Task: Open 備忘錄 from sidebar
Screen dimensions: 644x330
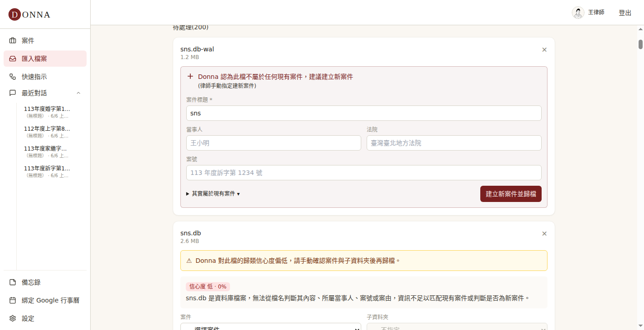Action: (x=45, y=282)
